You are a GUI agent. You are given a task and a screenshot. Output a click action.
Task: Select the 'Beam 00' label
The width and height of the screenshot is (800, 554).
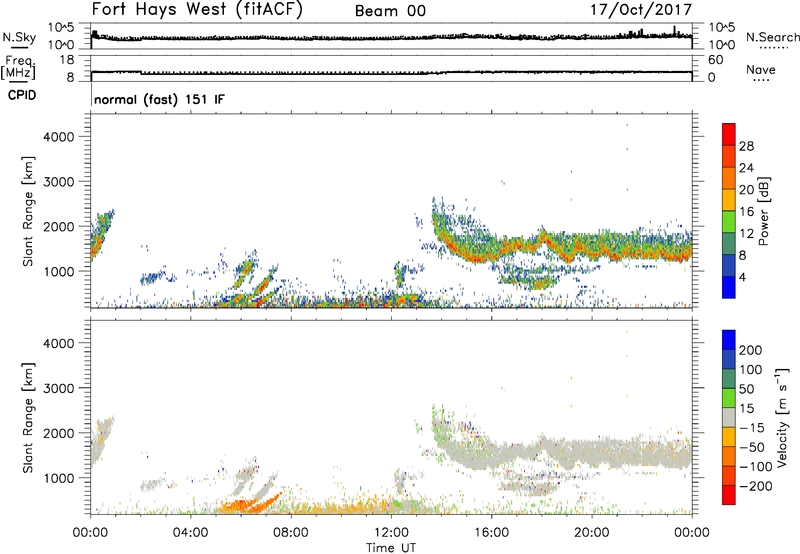pyautogui.click(x=390, y=11)
